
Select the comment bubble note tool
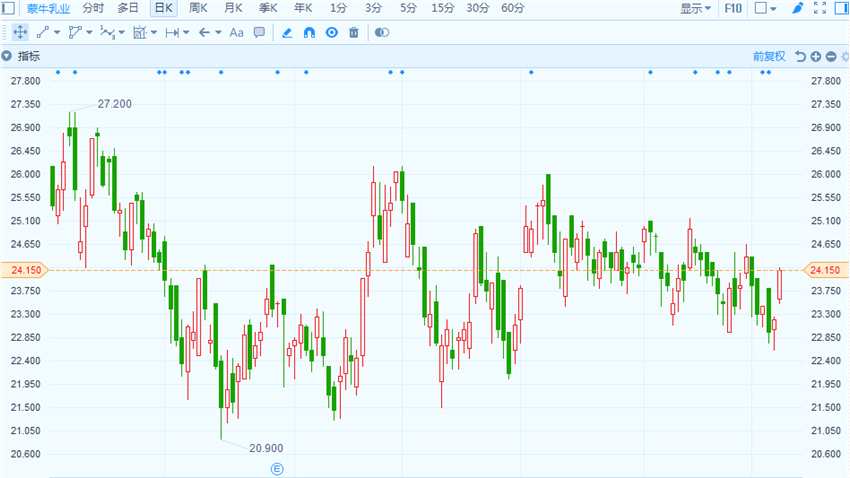coord(260,33)
